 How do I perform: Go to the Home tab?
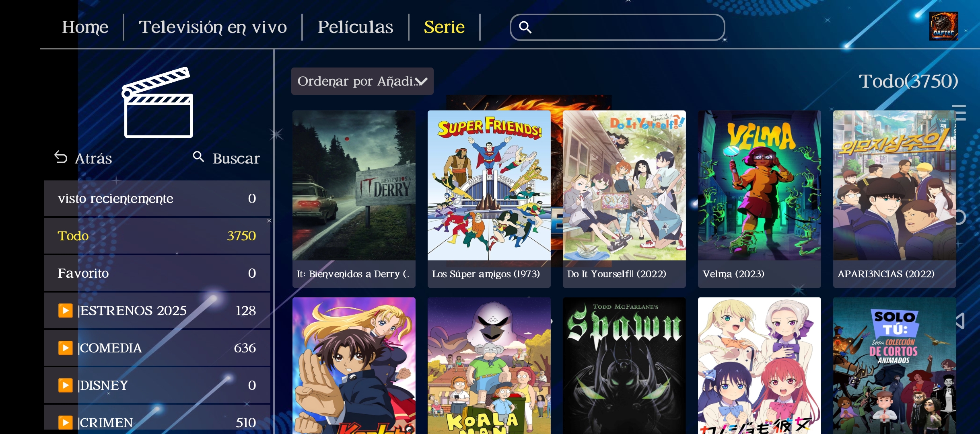(85, 27)
